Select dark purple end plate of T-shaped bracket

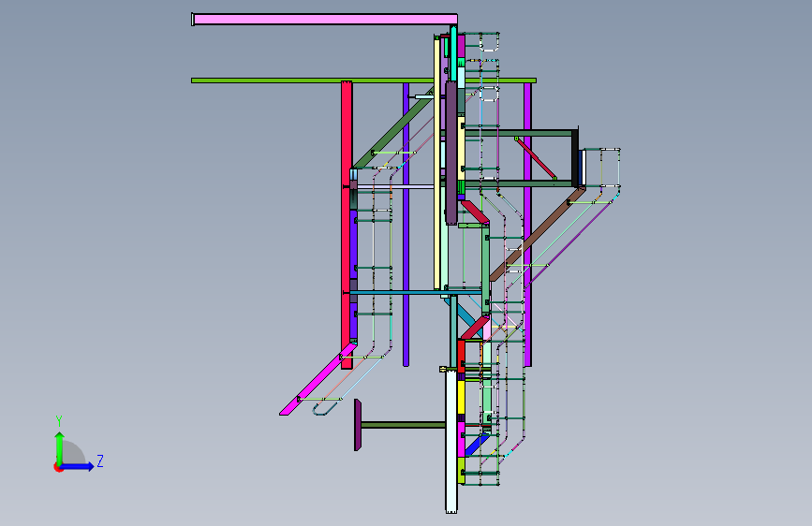click(358, 425)
